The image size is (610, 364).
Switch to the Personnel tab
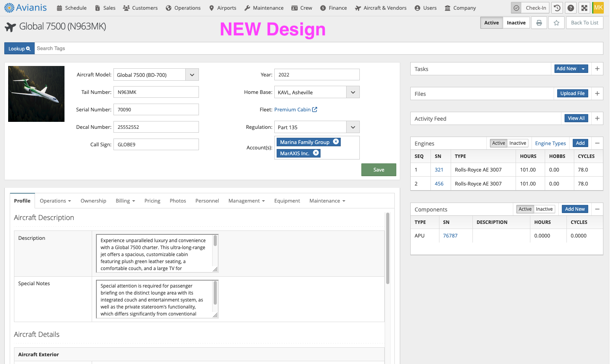[x=207, y=201]
